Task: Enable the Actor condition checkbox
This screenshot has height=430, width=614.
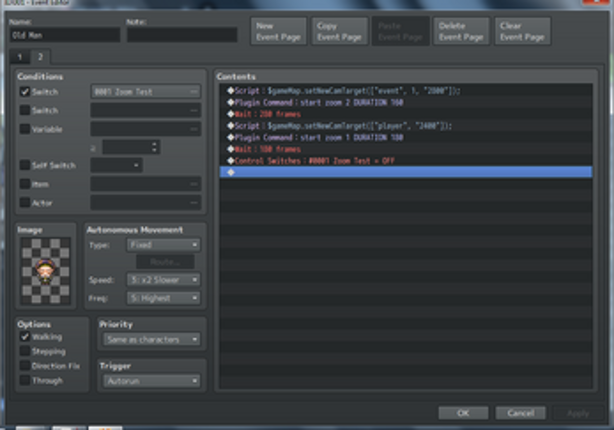Action: [x=25, y=202]
